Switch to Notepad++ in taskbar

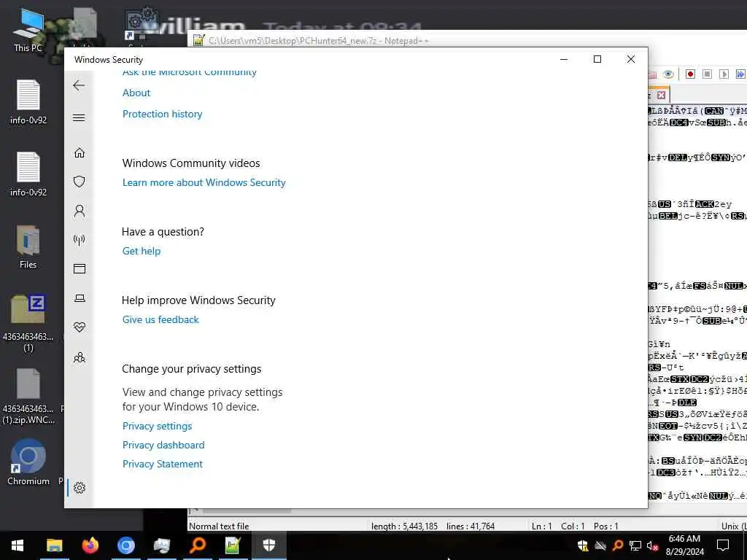[233, 545]
